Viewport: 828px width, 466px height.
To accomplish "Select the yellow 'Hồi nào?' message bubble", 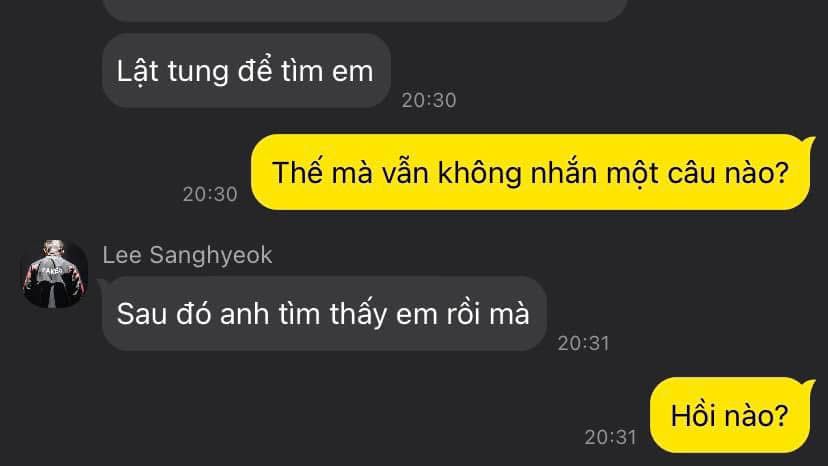I will pos(731,415).
